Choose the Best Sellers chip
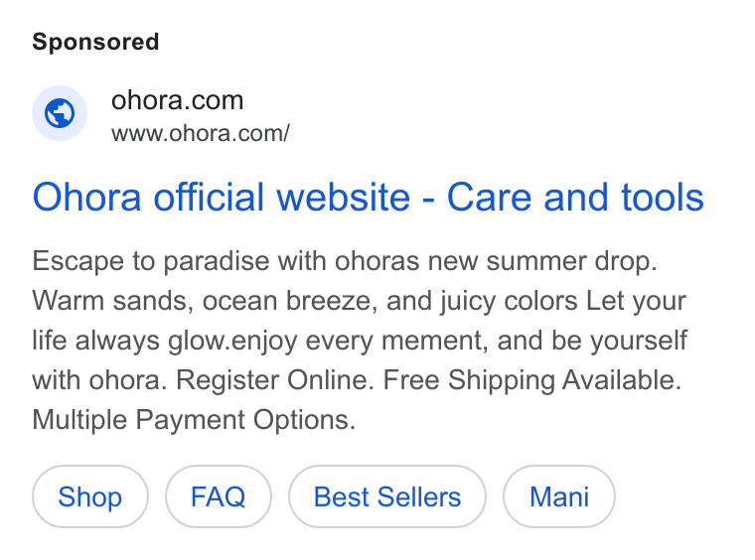The height and width of the screenshot is (560, 755). pyautogui.click(x=387, y=496)
